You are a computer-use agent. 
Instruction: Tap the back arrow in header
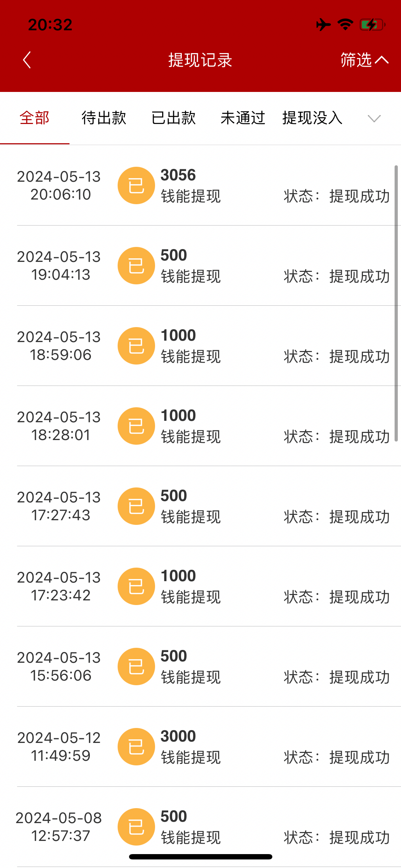(x=27, y=60)
